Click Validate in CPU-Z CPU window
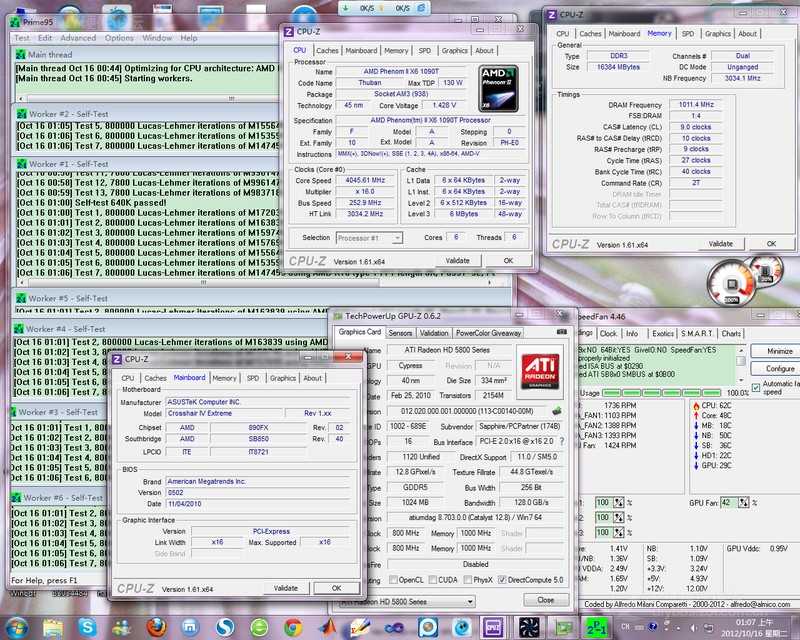Image resolution: width=800 pixels, height=640 pixels. [457, 260]
